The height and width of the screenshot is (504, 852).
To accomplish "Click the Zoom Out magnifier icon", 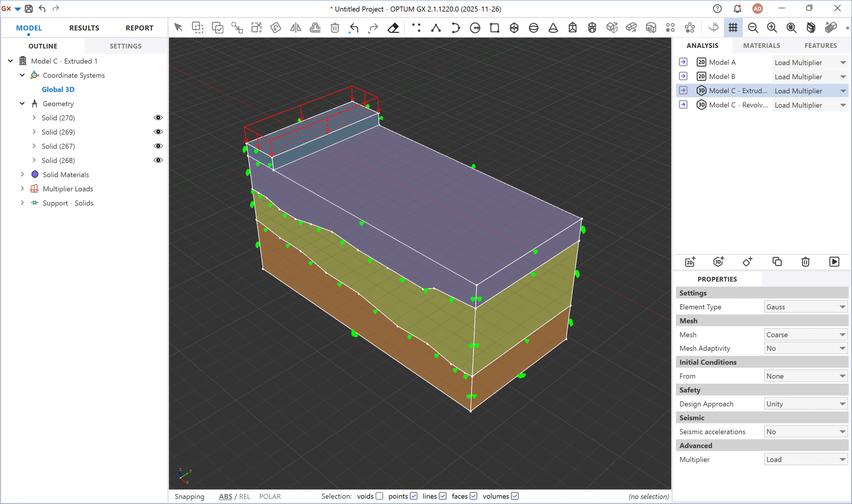I will click(753, 28).
